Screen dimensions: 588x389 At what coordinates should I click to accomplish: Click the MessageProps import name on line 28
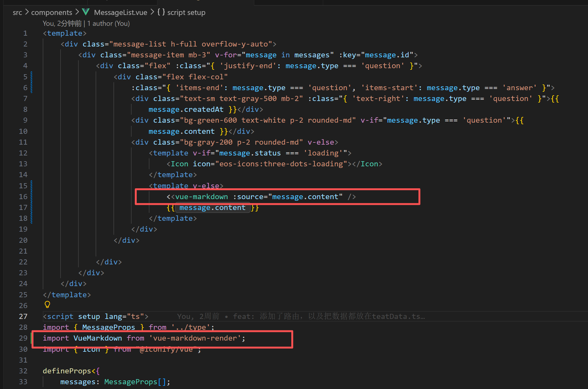(109, 327)
